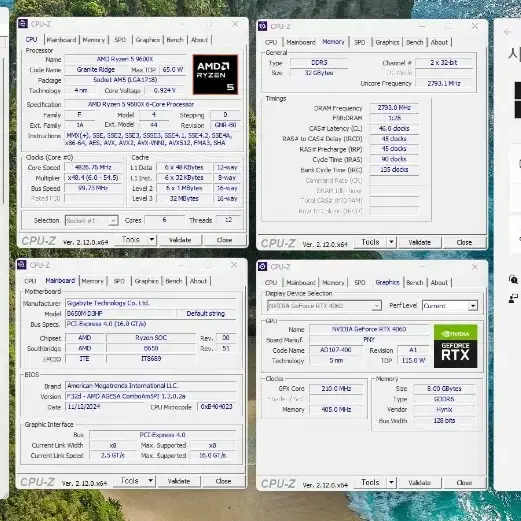Open Tools dropdown arrow in Mainboard window
521x521 pixels.
[x=151, y=481]
